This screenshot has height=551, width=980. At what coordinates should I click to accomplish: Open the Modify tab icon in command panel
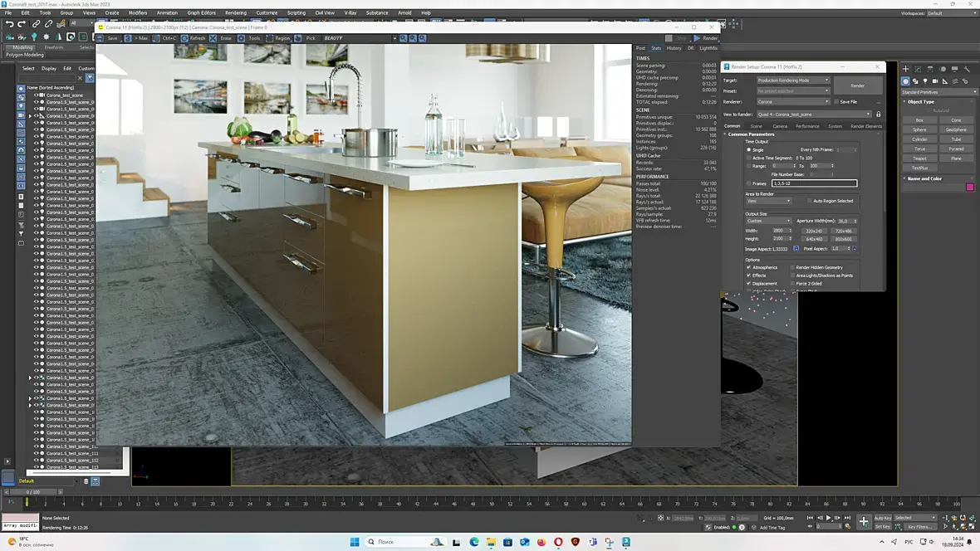click(x=918, y=70)
